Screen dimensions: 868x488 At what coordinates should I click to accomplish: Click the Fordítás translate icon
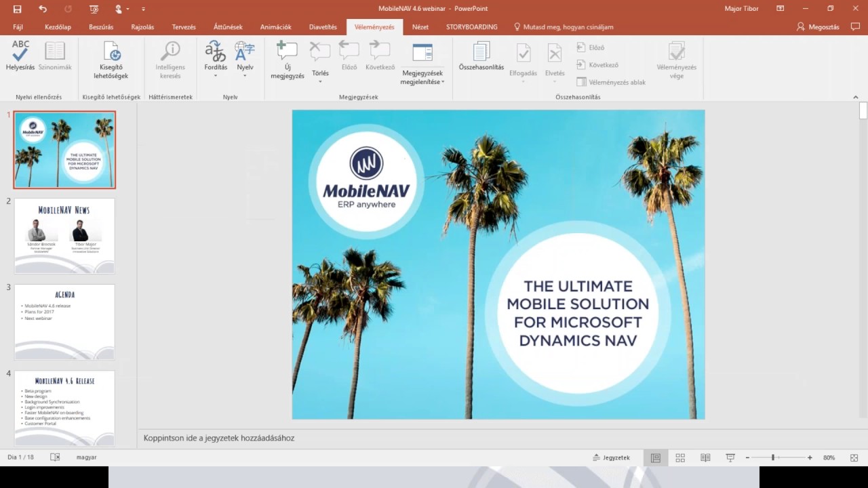pos(216,51)
